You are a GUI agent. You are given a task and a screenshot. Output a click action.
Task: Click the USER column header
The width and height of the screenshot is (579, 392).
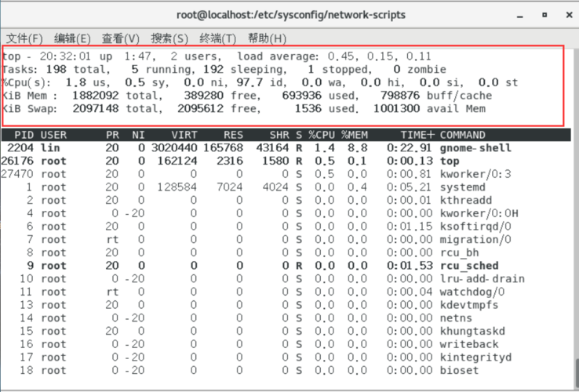53,135
